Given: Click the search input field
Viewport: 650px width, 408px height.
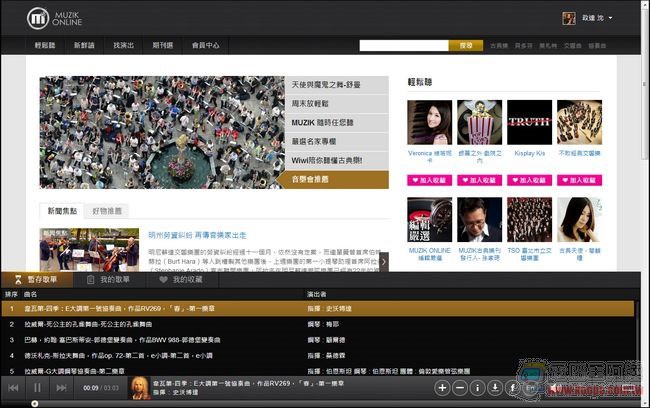Looking at the screenshot, I should tap(404, 46).
